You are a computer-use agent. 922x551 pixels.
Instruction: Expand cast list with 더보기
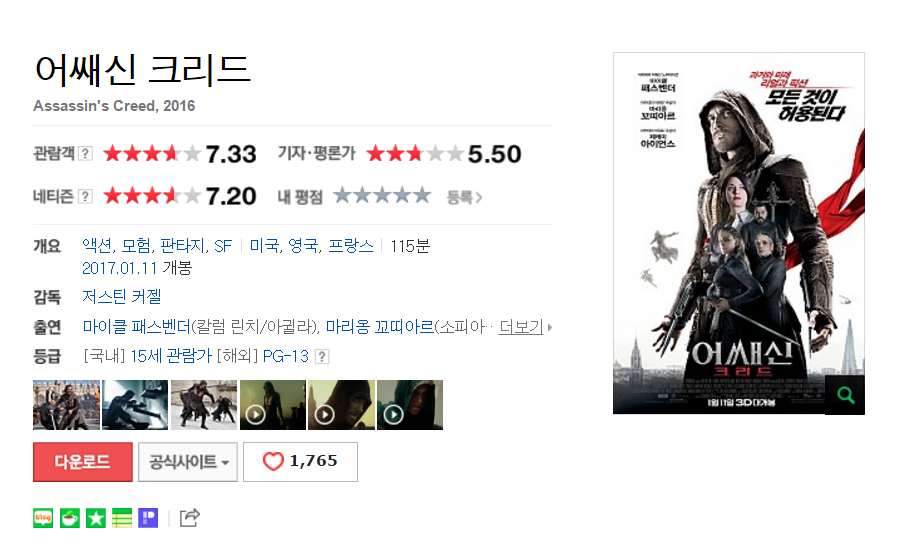coord(525,327)
